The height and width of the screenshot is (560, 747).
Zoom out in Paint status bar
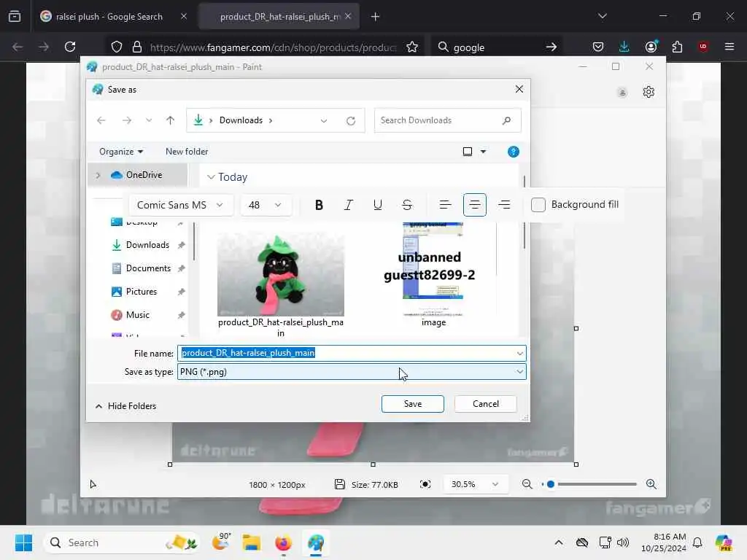click(527, 484)
